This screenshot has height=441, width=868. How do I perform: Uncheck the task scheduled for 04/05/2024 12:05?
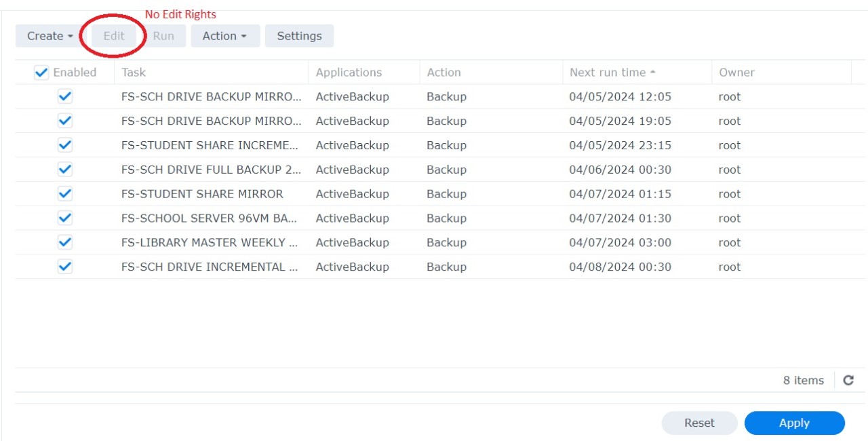(65, 97)
